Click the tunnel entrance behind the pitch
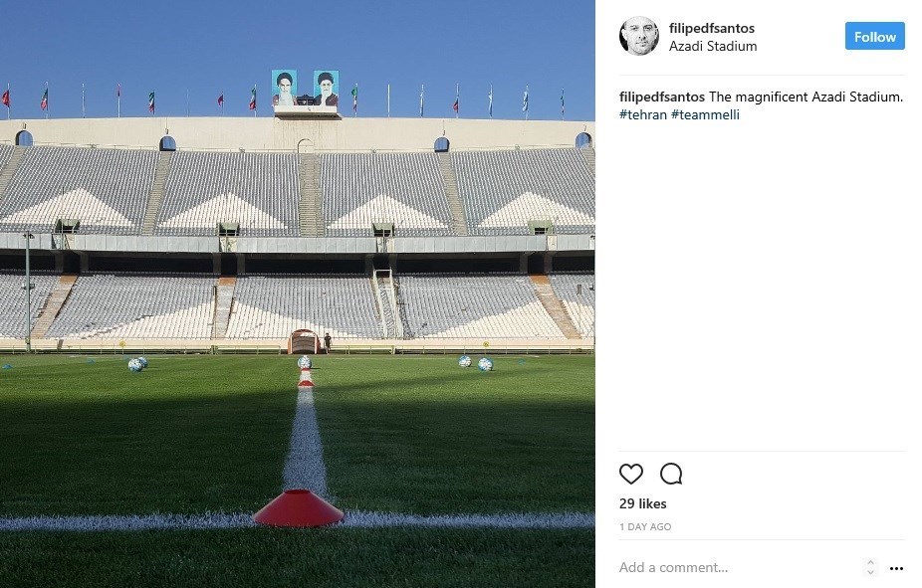The width and height of the screenshot is (922, 588). (303, 341)
